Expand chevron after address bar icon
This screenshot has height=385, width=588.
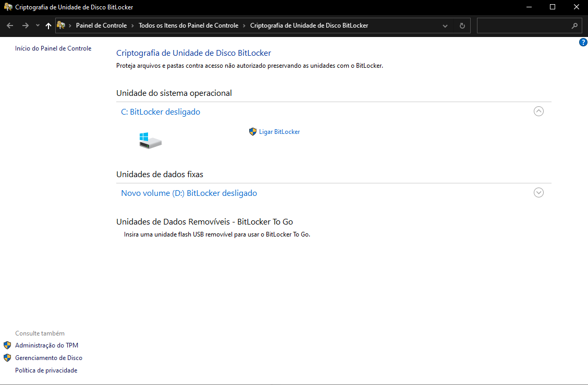click(x=70, y=26)
